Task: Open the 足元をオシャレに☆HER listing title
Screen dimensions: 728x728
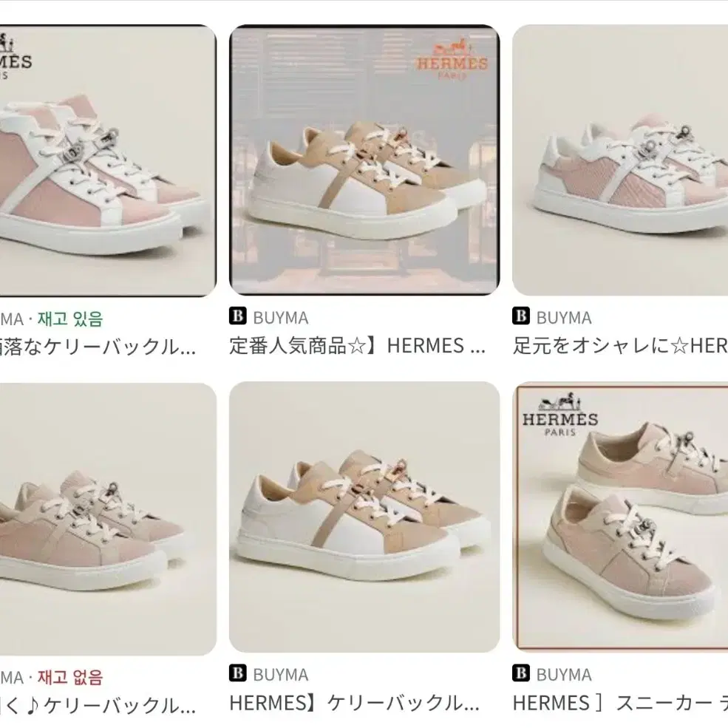Action: (620, 346)
